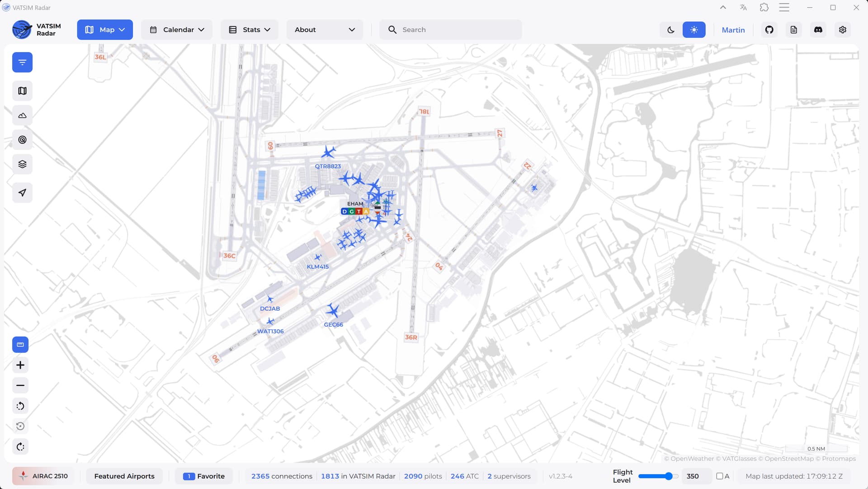The width and height of the screenshot is (868, 489).
Task: Open the Discord icon link
Action: (x=818, y=30)
